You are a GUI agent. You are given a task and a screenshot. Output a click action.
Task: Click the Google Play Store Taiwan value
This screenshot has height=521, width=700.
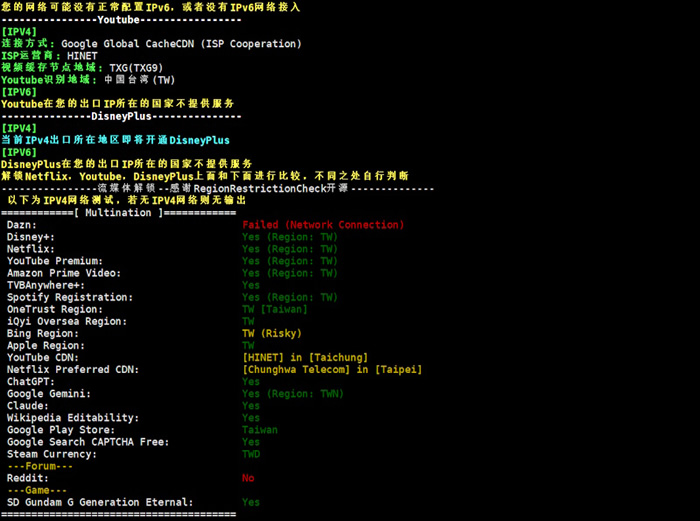[260, 430]
